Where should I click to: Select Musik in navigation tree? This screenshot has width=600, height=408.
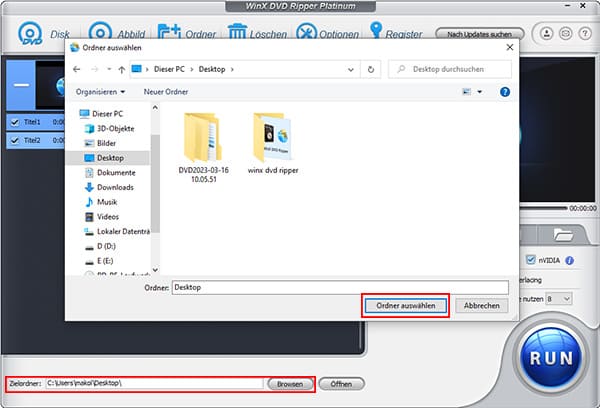coord(107,202)
